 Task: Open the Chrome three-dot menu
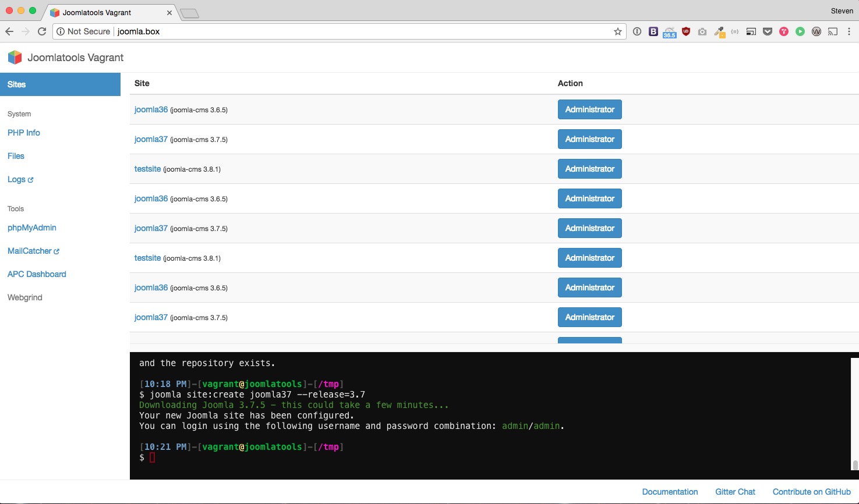849,31
